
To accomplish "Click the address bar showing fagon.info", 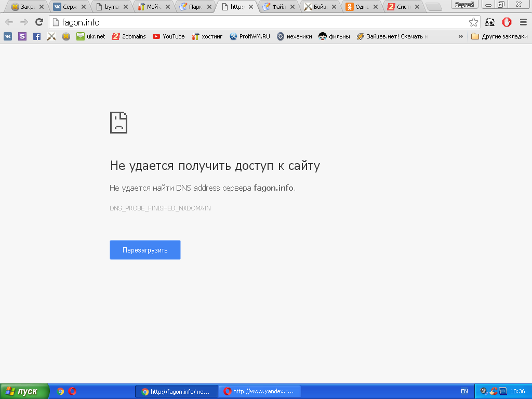I will pyautogui.click(x=260, y=22).
